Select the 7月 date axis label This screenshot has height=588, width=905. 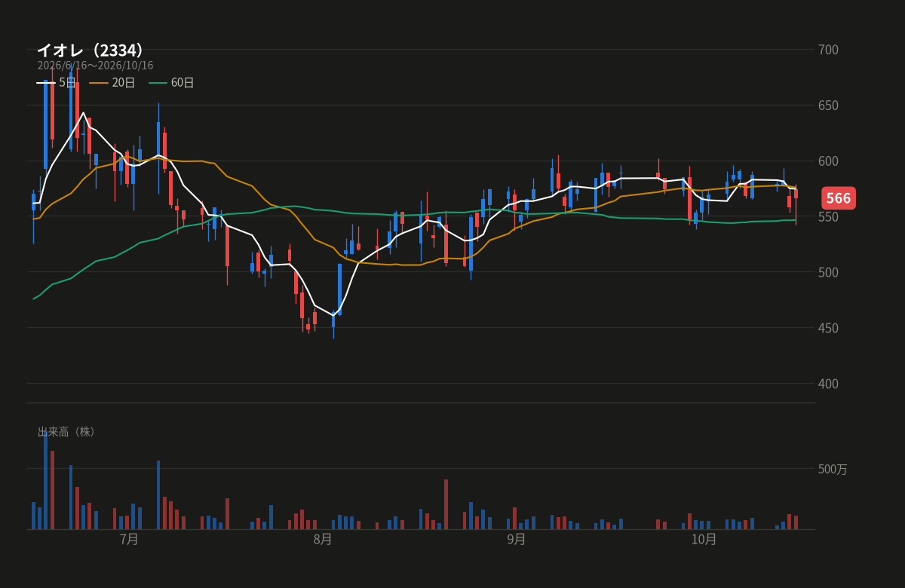(x=129, y=540)
